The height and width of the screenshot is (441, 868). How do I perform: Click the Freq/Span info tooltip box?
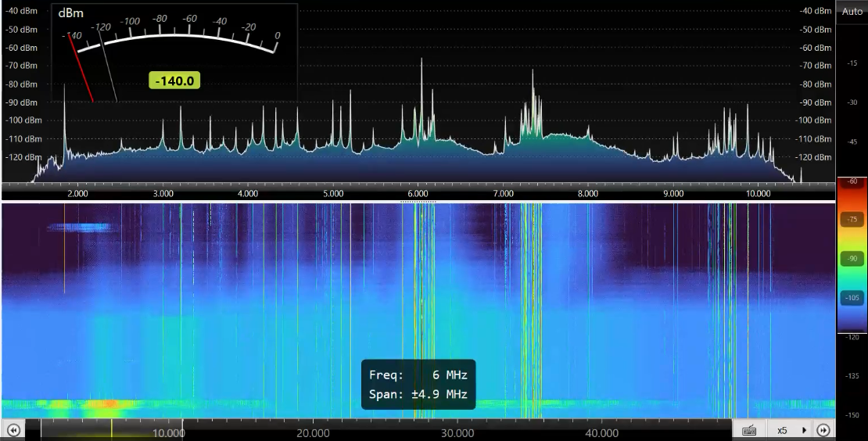pyautogui.click(x=418, y=384)
